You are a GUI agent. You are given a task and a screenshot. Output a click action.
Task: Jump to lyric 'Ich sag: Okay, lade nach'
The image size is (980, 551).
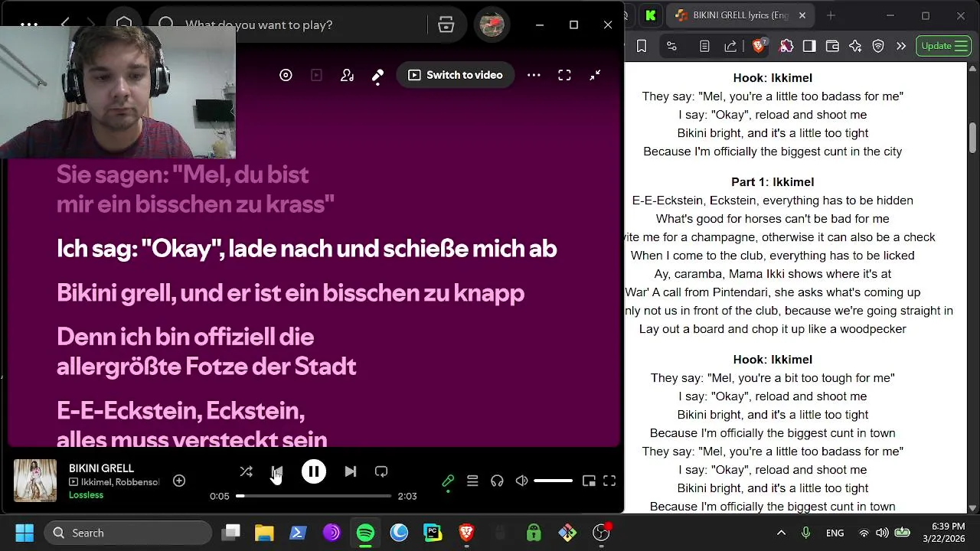[306, 249]
